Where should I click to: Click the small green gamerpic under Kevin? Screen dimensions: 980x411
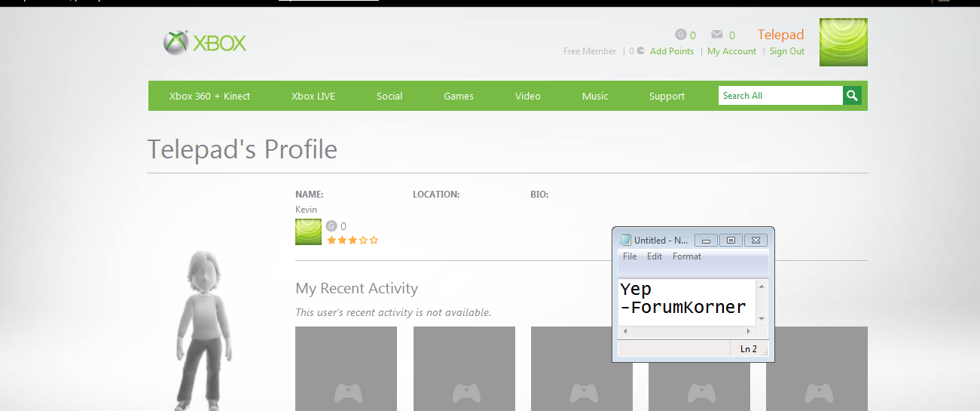308,232
